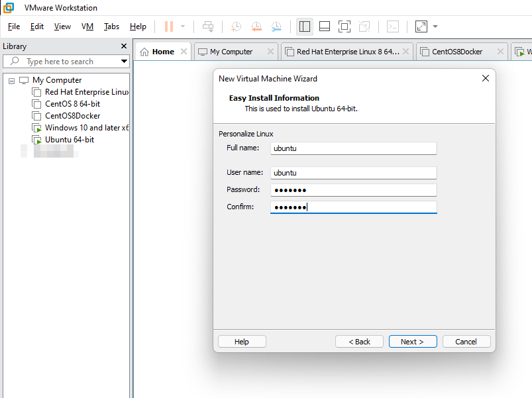Viewport: 532px width, 398px height.
Task: Cancel the New Virtual Machine Wizard
Action: 466,342
